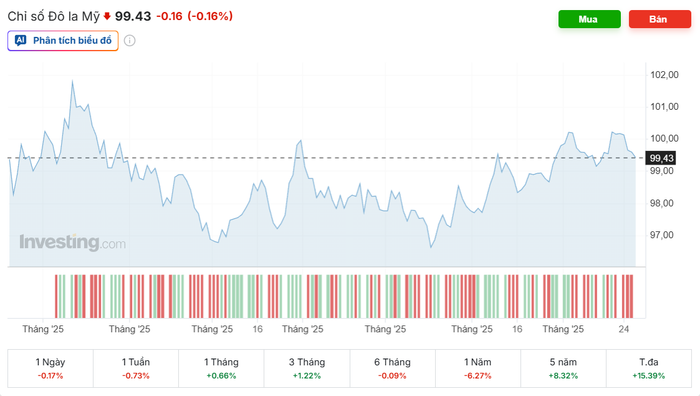The height and width of the screenshot is (396, 700).
Task: Click the 98,00 axis value
Action: [x=662, y=203]
